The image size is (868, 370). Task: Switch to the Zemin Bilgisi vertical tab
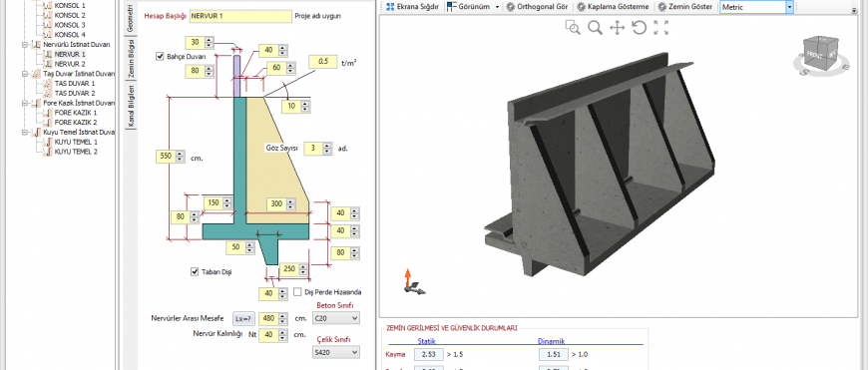tap(131, 58)
